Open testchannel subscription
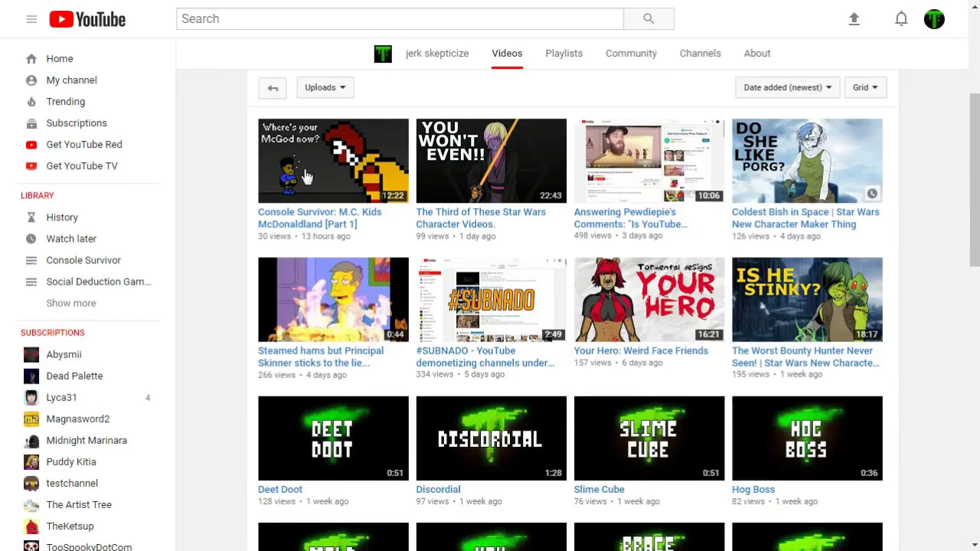The height and width of the screenshot is (551, 980). (72, 483)
